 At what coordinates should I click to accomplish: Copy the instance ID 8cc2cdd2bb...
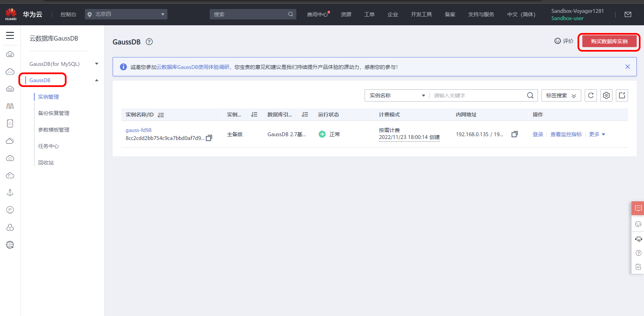209,138
